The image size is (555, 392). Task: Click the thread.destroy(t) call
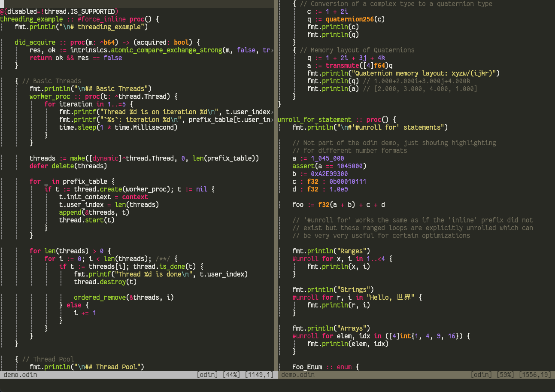[x=105, y=282]
